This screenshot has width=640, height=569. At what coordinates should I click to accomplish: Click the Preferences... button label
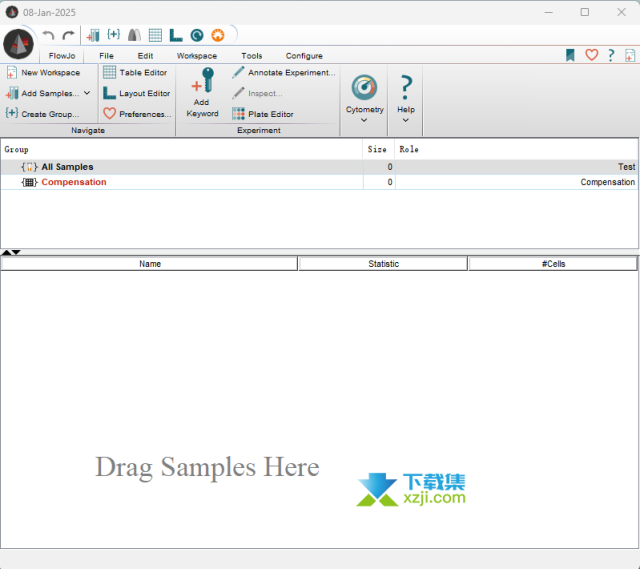[145, 114]
